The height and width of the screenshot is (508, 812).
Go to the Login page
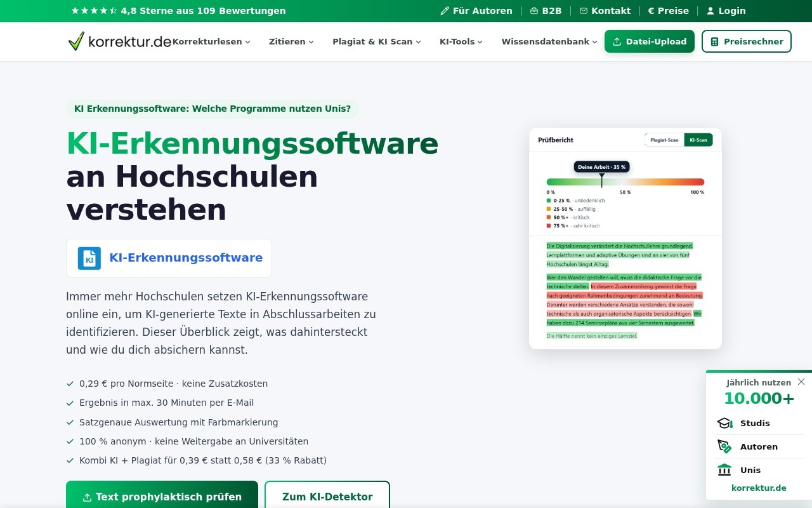click(x=726, y=11)
